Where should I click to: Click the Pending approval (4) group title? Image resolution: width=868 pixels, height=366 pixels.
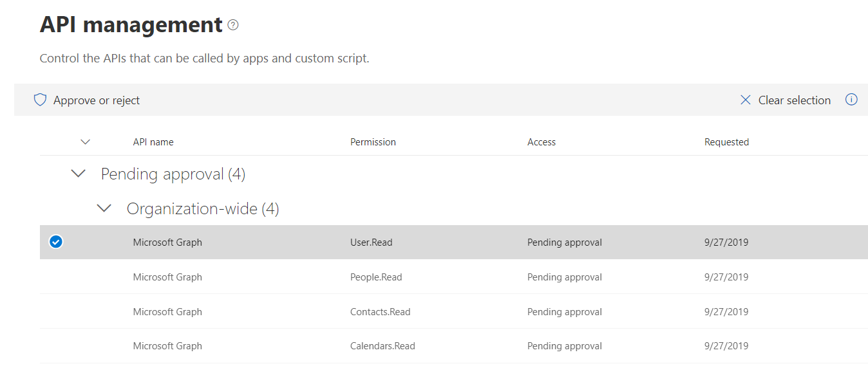point(173,174)
